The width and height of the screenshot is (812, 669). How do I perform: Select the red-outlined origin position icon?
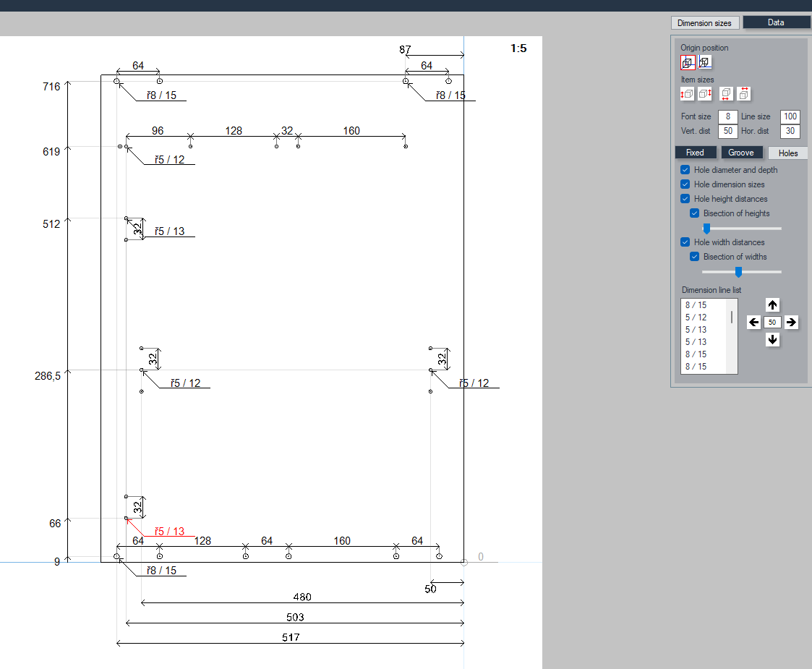(688, 63)
